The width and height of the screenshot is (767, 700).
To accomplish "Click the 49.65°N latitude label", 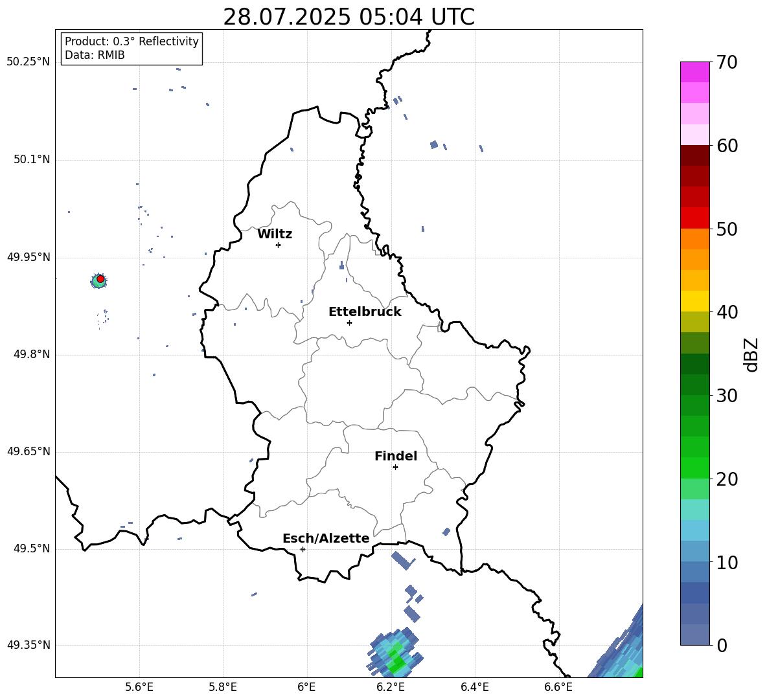I will pos(29,451).
